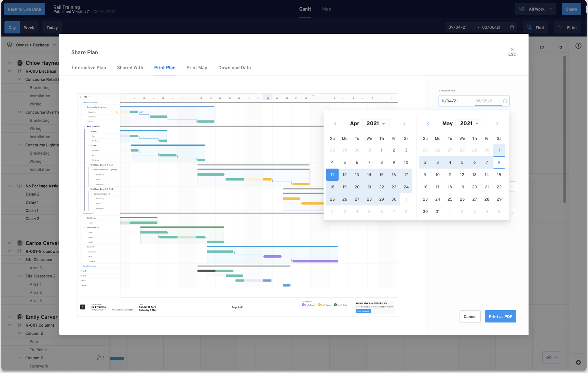
Task: Switch to the Shared With tab
Action: coord(130,68)
